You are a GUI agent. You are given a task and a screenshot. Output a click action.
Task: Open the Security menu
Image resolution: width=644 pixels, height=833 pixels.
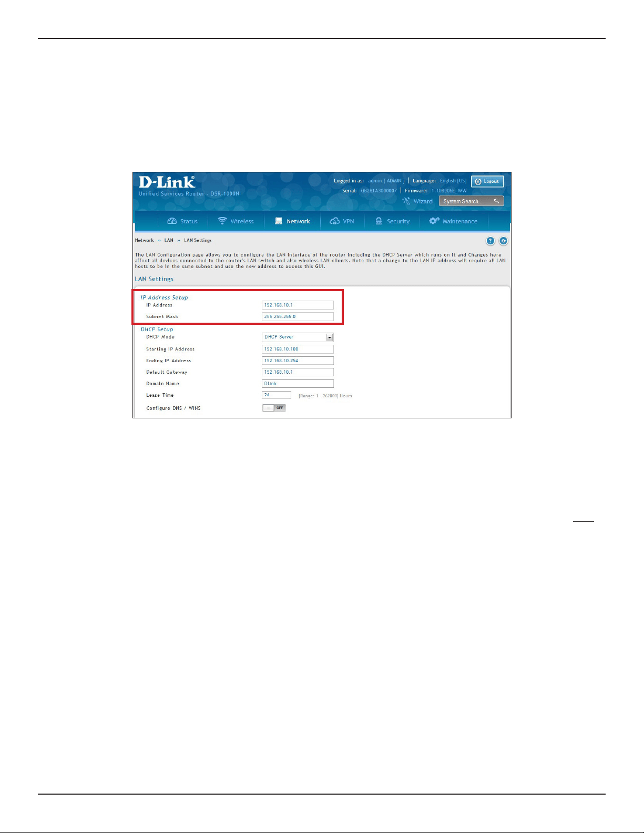[392, 221]
